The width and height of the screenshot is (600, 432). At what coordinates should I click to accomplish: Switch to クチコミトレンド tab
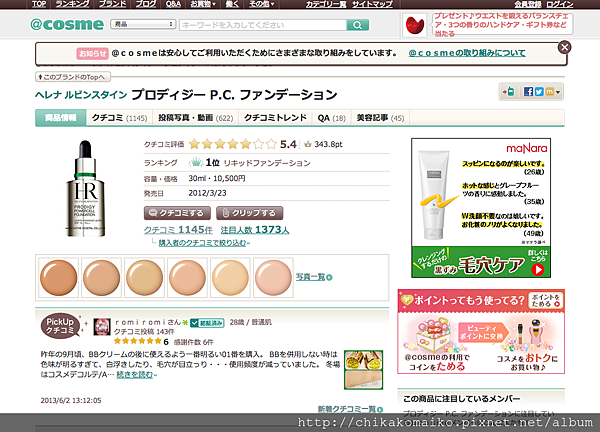[x=276, y=118]
